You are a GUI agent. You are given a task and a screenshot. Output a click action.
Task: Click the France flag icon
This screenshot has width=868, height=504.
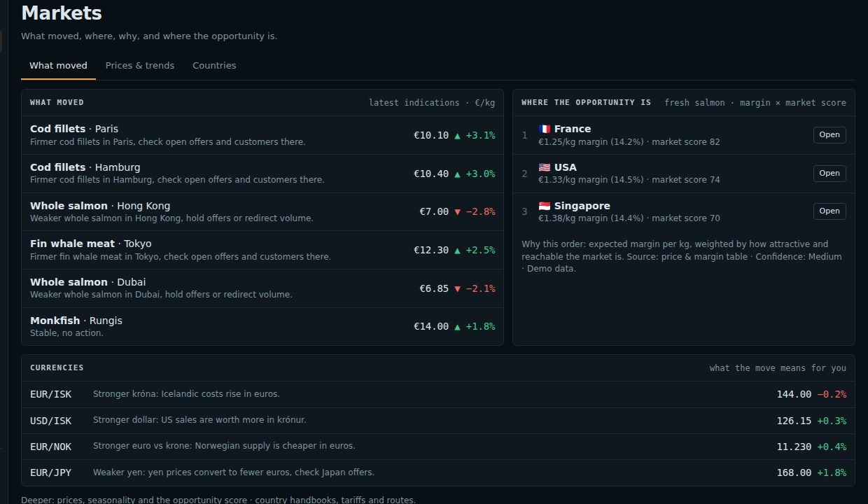coord(545,129)
